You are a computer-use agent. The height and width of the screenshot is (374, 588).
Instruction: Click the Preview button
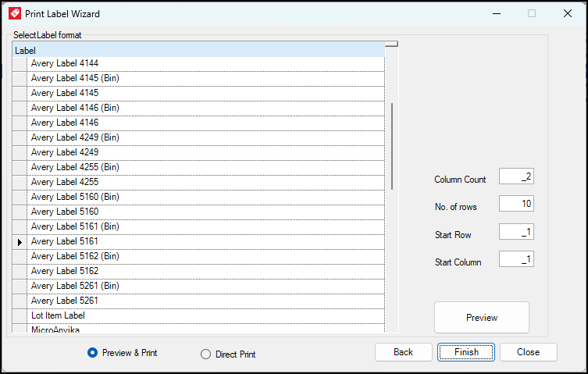point(482,317)
